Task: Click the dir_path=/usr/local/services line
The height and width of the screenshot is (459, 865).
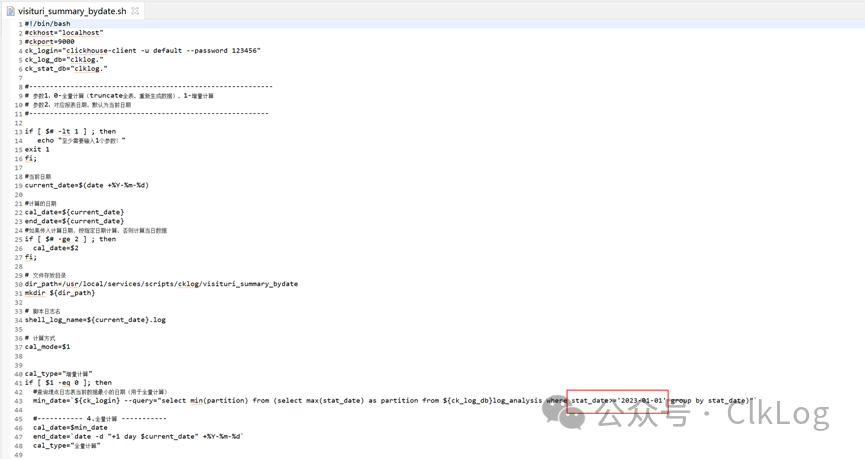Action: 161,284
